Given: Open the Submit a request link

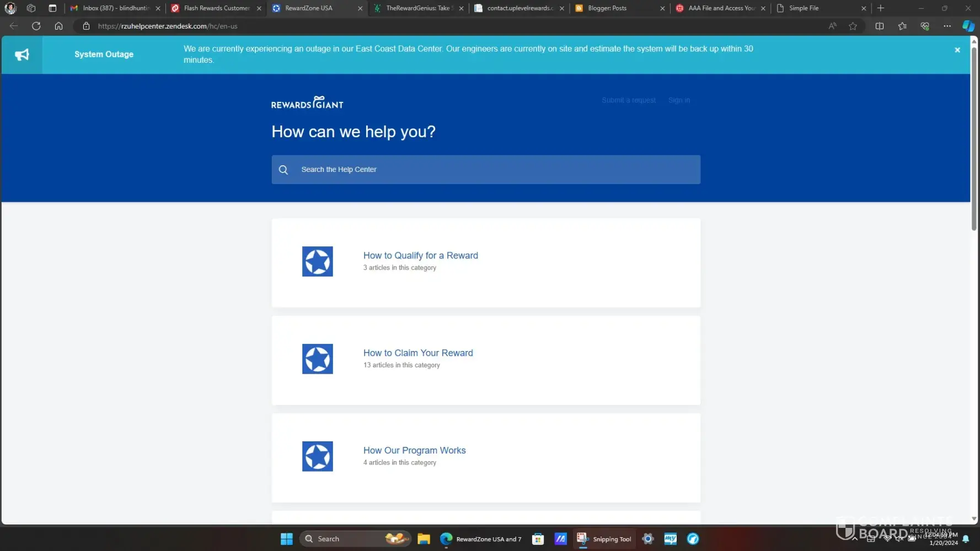Looking at the screenshot, I should point(628,100).
